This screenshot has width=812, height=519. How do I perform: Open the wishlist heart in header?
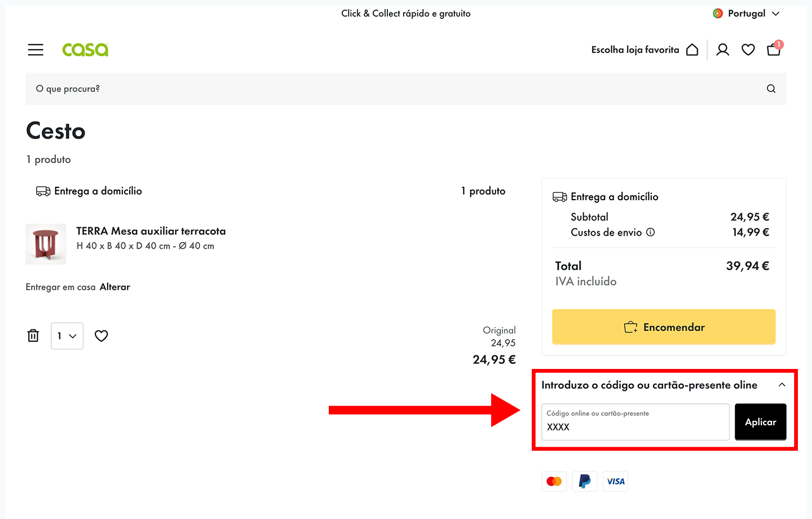748,50
